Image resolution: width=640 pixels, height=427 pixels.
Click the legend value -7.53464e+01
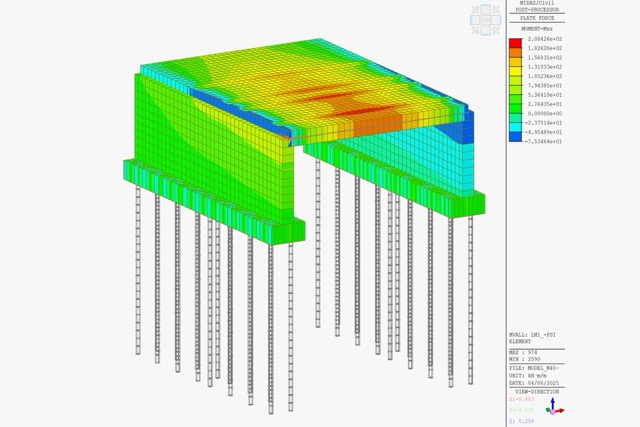point(543,142)
